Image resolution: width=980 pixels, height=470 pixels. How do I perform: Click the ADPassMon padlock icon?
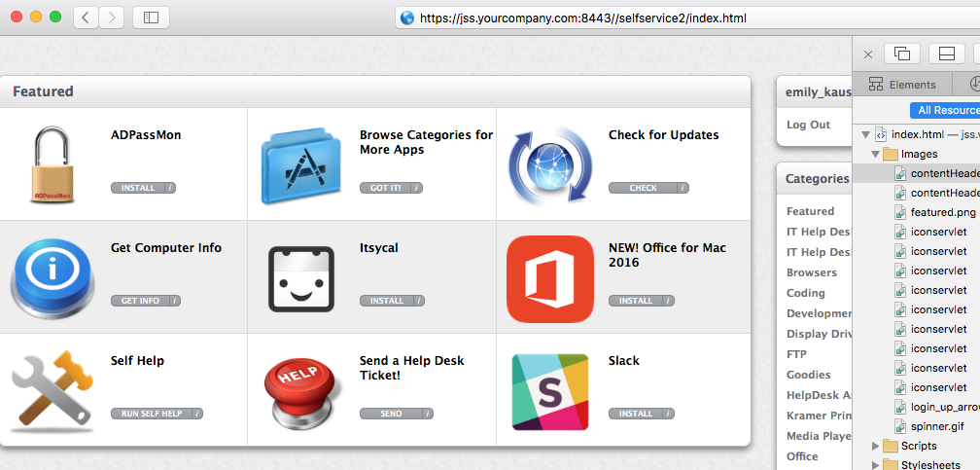point(53,164)
